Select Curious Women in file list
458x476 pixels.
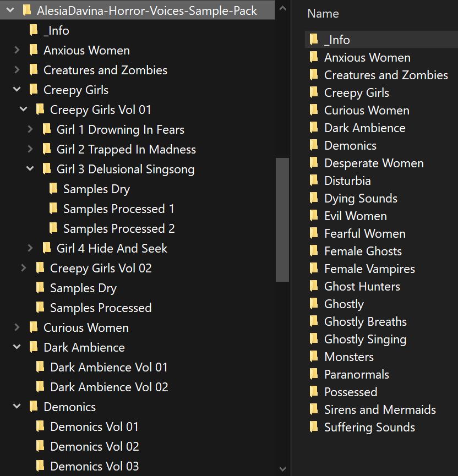point(367,110)
